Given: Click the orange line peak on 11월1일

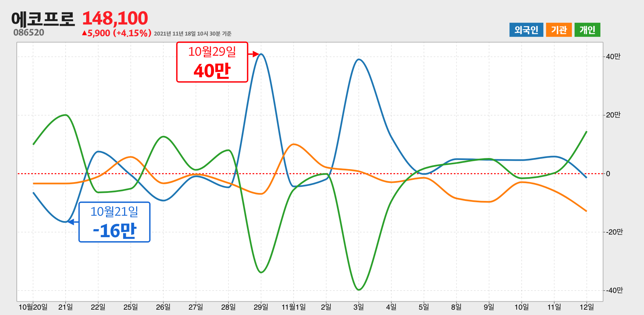Looking at the screenshot, I should [x=294, y=144].
